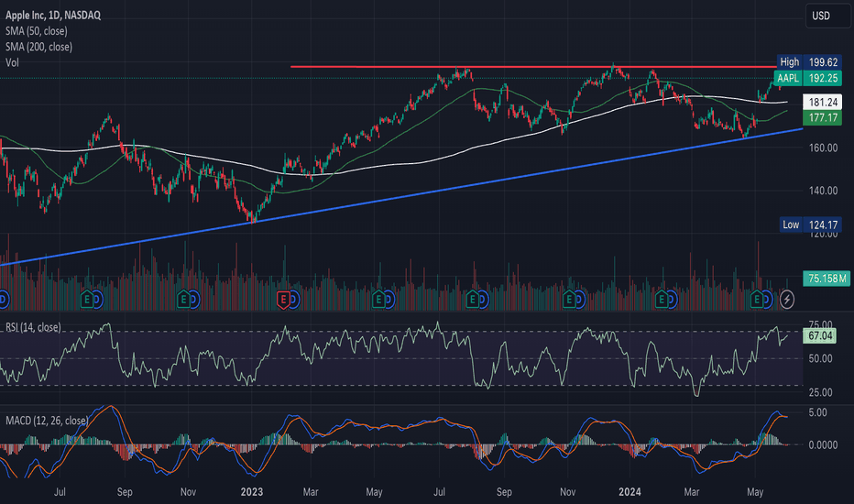Open the dividend marker at May 2024
854x504 pixels.
[767, 299]
